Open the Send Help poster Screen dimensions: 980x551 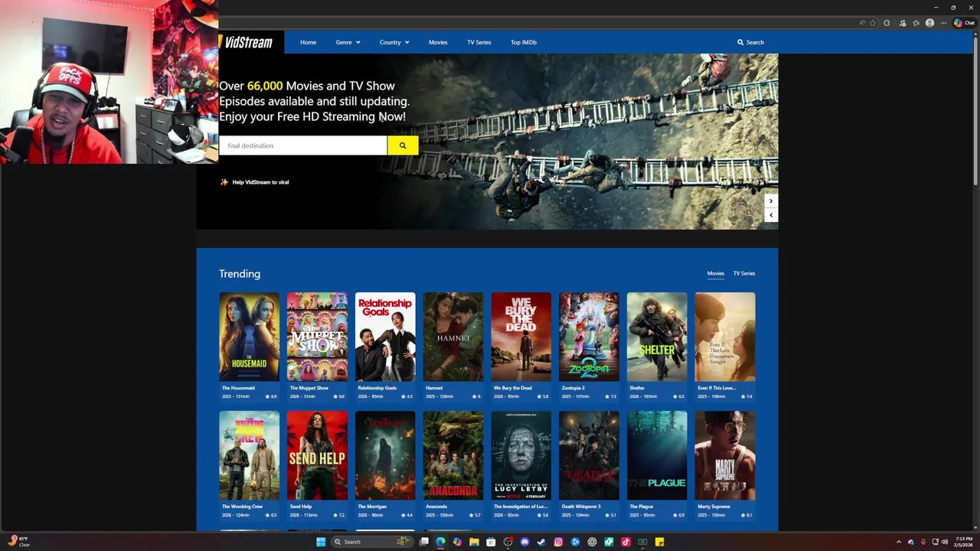point(317,455)
